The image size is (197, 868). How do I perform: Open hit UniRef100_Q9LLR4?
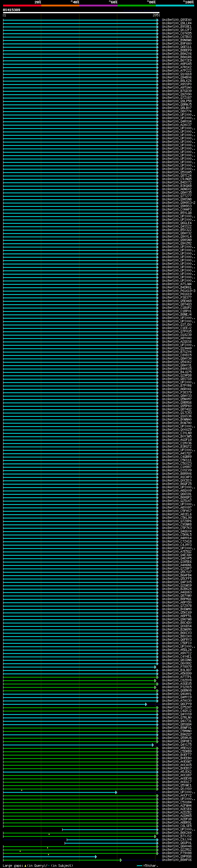pos(176,23)
